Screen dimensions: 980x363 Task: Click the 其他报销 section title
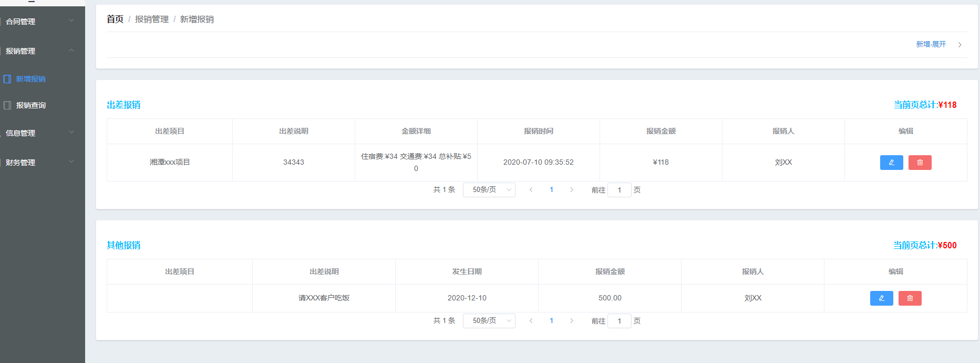click(123, 245)
